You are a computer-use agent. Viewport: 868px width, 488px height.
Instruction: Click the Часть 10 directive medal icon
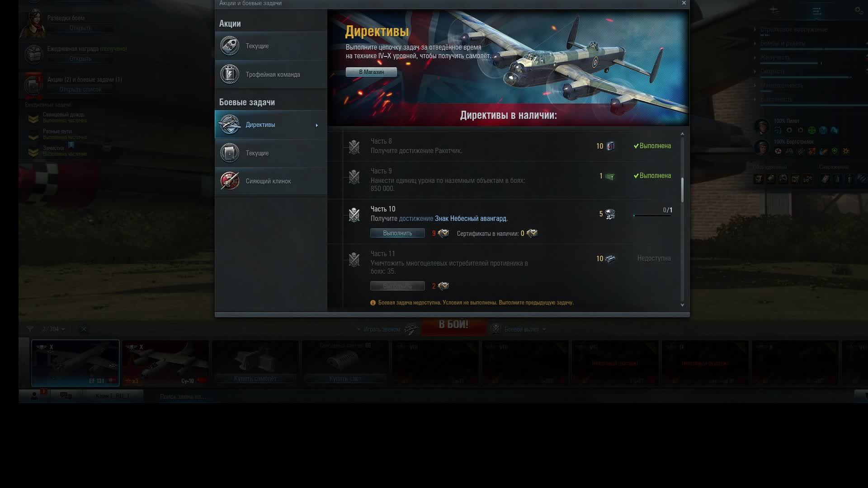tap(354, 215)
